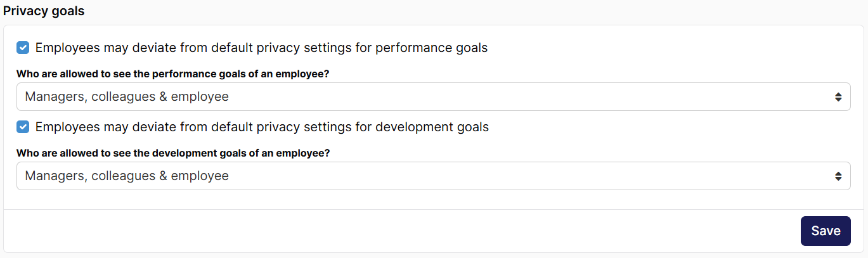Click 'Managers, colleagues & employee' text in performance select

(x=127, y=97)
